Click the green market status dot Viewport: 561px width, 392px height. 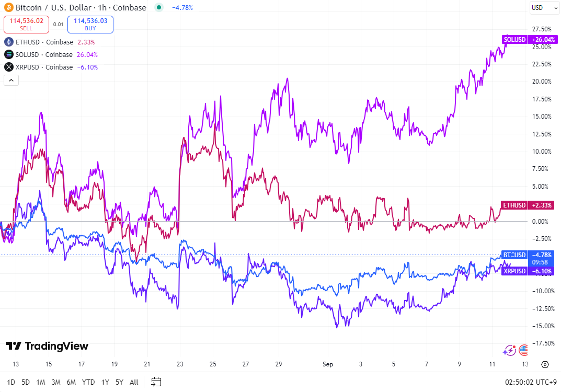click(159, 8)
